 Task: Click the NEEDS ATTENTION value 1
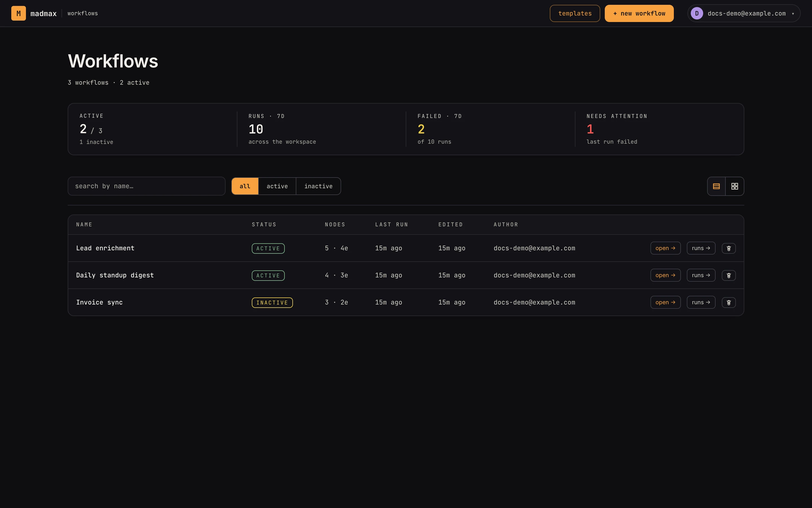click(x=590, y=129)
